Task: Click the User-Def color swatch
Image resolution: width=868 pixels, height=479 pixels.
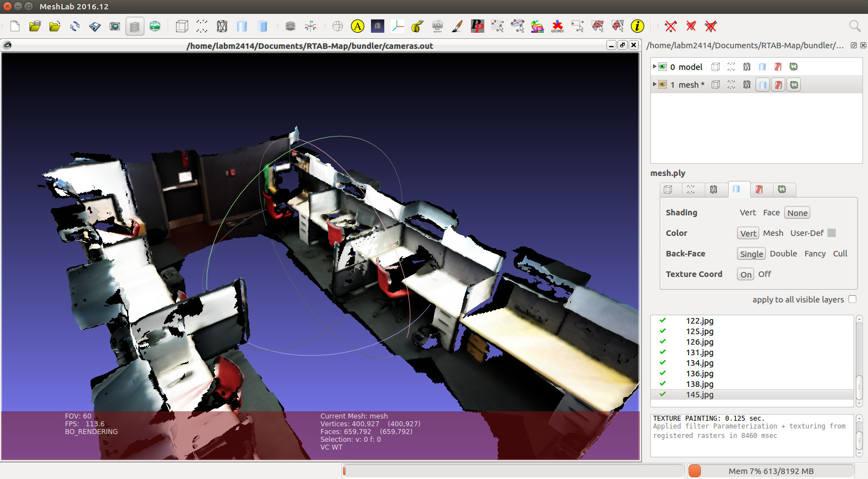Action: click(x=831, y=233)
